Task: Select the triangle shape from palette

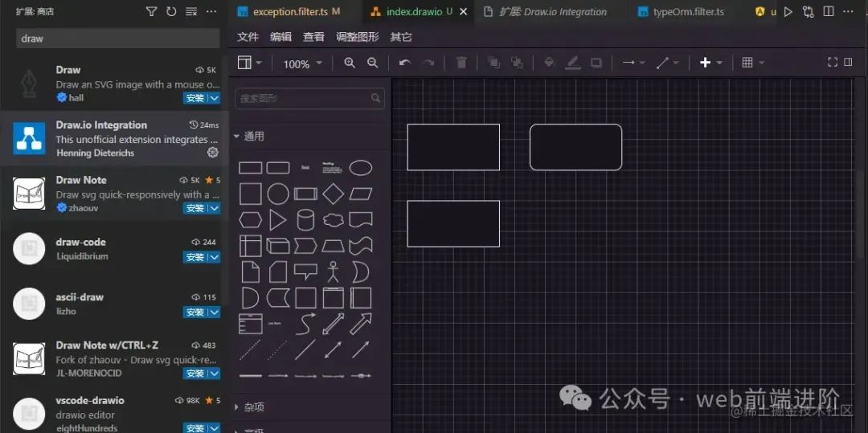Action: point(278,220)
